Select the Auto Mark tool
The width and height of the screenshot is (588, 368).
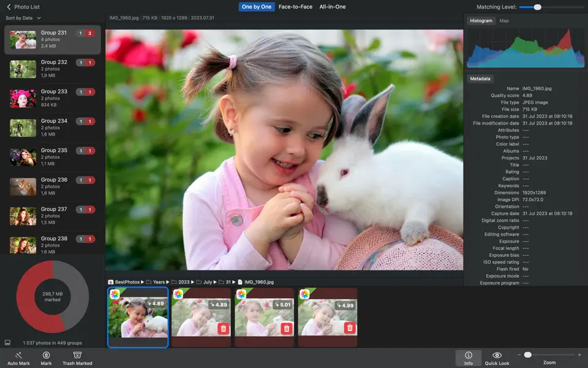click(x=18, y=358)
